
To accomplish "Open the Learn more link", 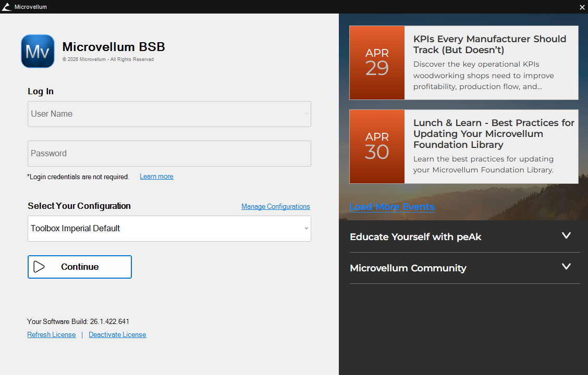I will (156, 177).
